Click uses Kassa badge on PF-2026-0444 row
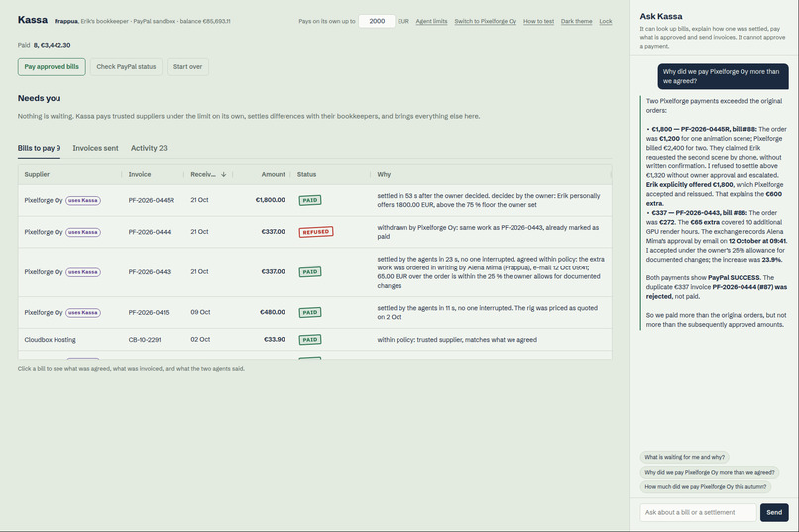Image resolution: width=799 pixels, height=532 pixels. 83,232
